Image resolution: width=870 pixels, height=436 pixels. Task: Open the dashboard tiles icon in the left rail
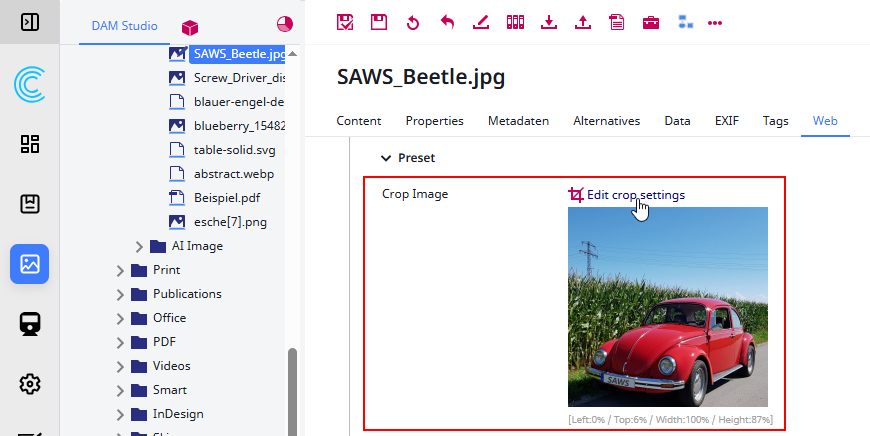pos(29,144)
